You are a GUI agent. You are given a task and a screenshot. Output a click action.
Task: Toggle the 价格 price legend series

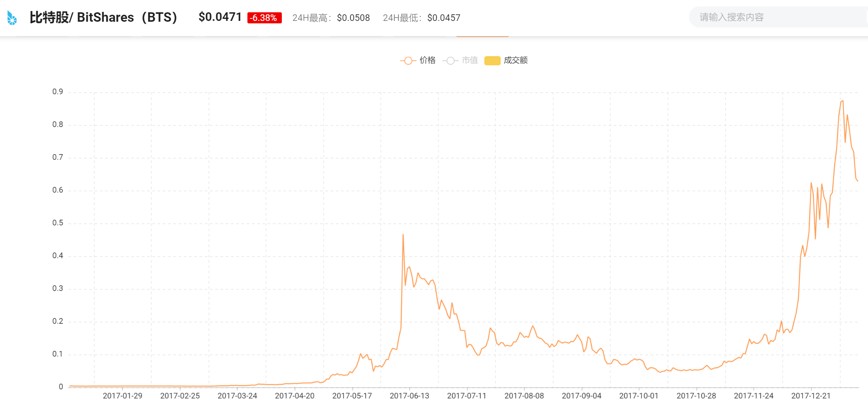418,60
